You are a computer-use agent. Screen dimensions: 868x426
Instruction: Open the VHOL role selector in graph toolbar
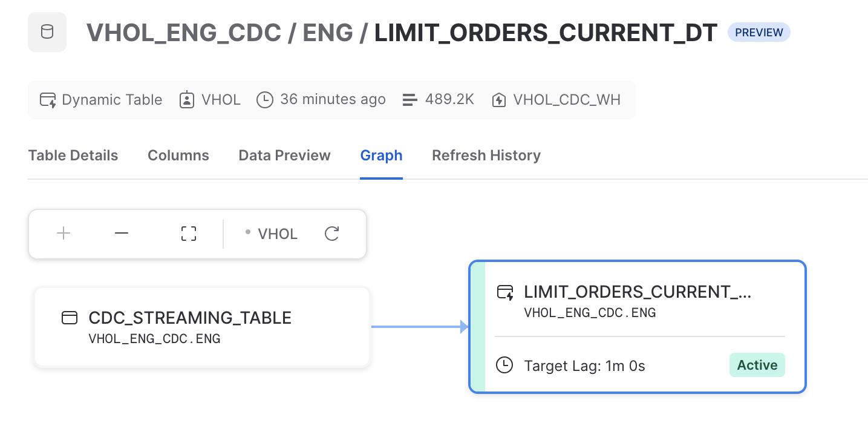tap(272, 234)
